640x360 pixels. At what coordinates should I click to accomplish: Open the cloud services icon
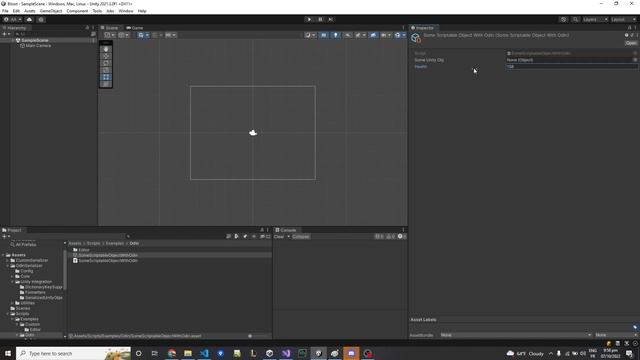29,19
